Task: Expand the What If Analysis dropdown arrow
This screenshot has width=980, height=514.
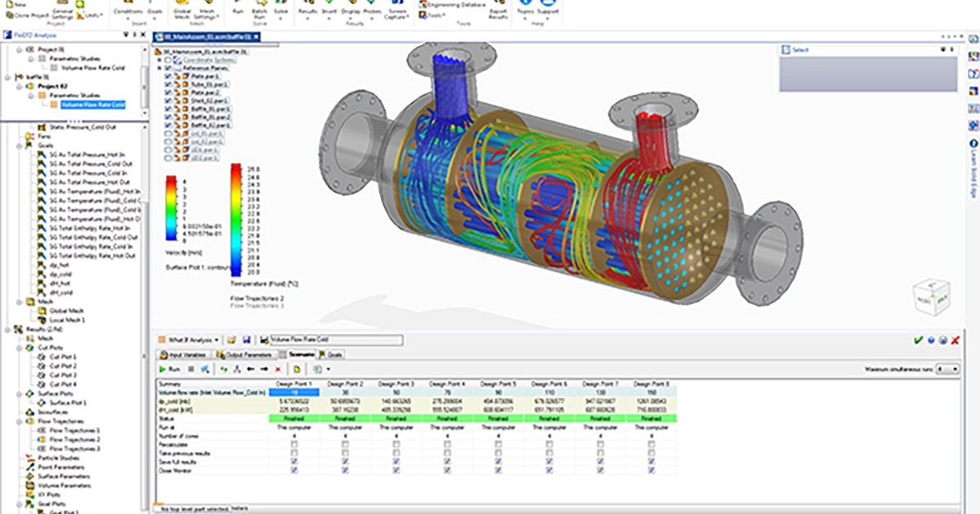Action: (216, 339)
